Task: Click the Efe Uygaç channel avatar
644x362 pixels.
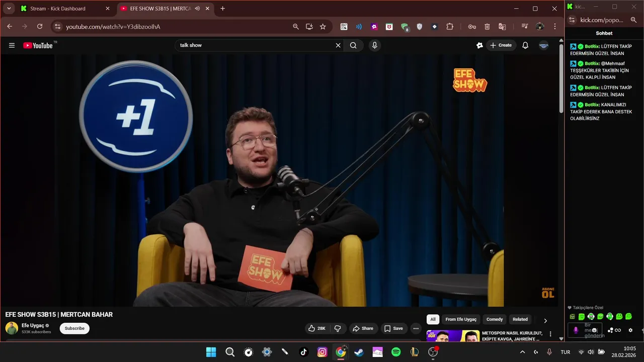Action: (12, 328)
